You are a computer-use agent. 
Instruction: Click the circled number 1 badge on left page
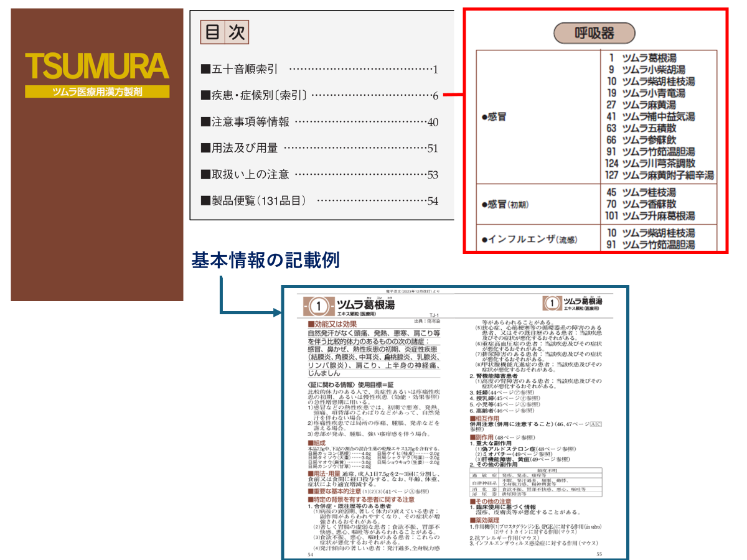point(318,306)
